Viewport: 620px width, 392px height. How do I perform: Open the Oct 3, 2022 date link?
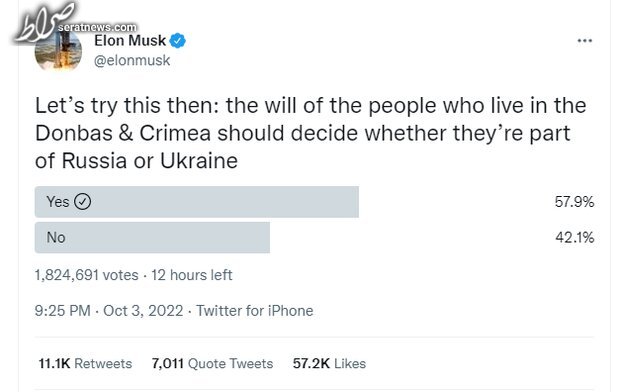coord(143,311)
